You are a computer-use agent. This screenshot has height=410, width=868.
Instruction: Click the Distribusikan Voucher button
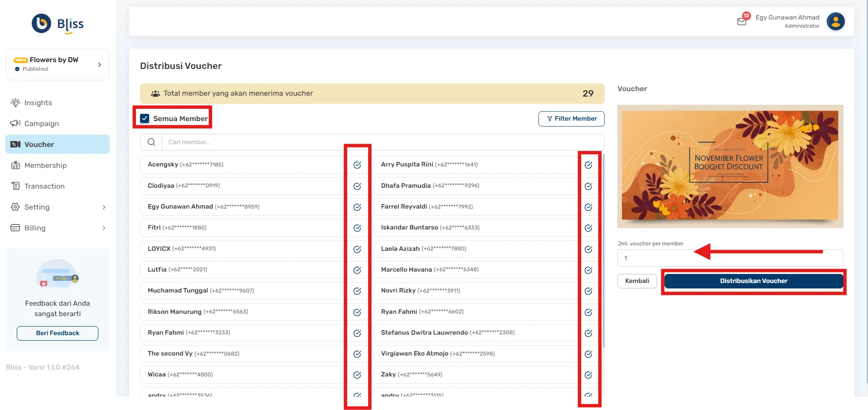(753, 281)
